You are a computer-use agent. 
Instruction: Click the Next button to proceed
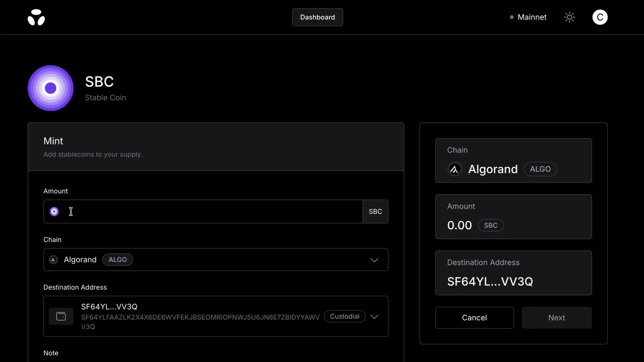point(556,317)
